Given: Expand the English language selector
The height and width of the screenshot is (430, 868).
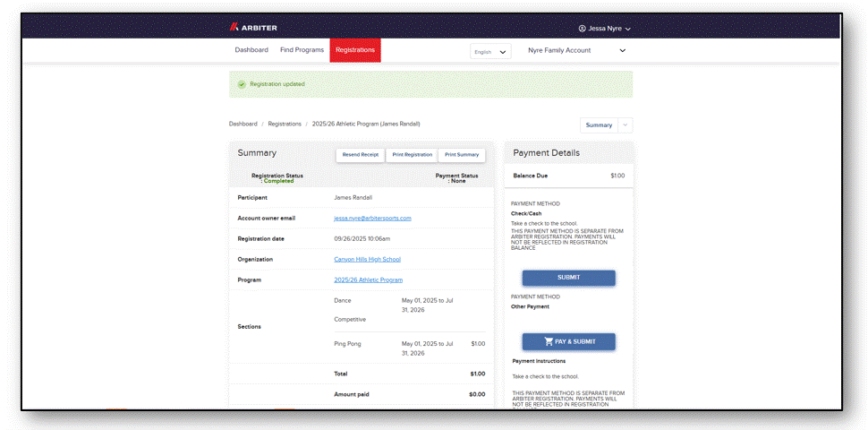Looking at the screenshot, I should (x=490, y=52).
